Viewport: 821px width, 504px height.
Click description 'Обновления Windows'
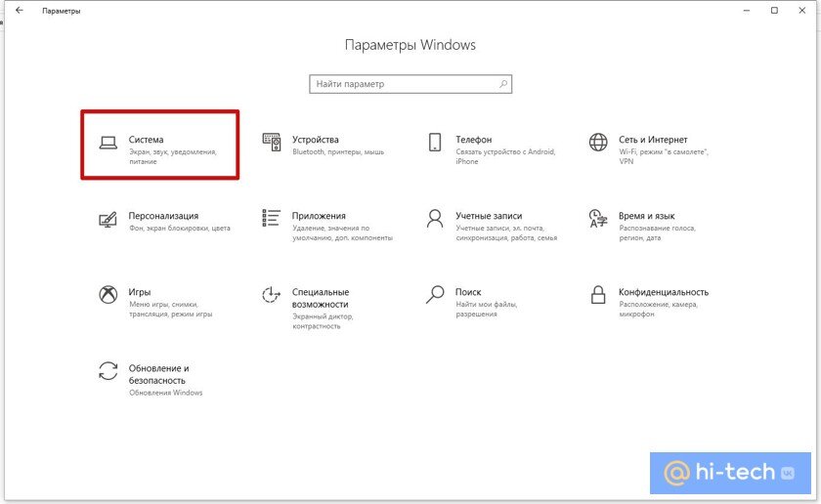tap(165, 393)
